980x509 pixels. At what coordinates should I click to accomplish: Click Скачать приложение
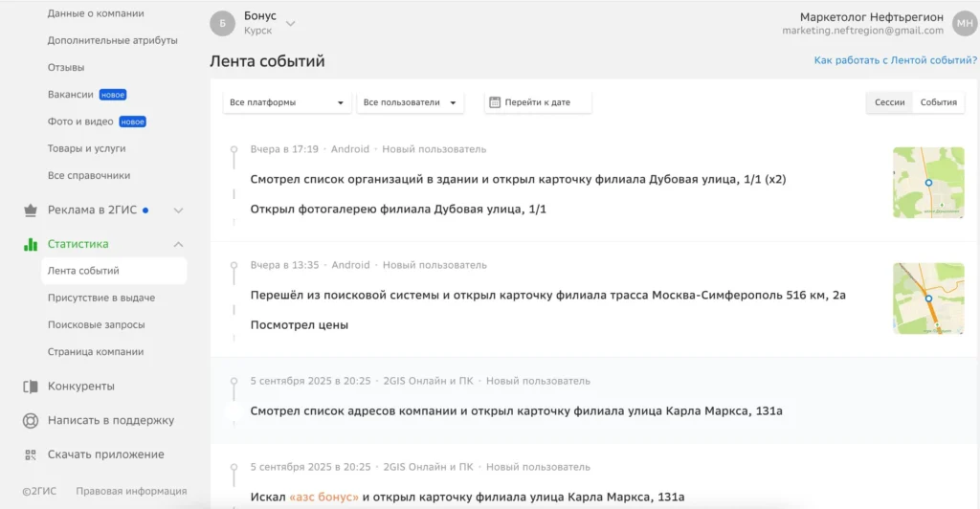[x=105, y=454]
